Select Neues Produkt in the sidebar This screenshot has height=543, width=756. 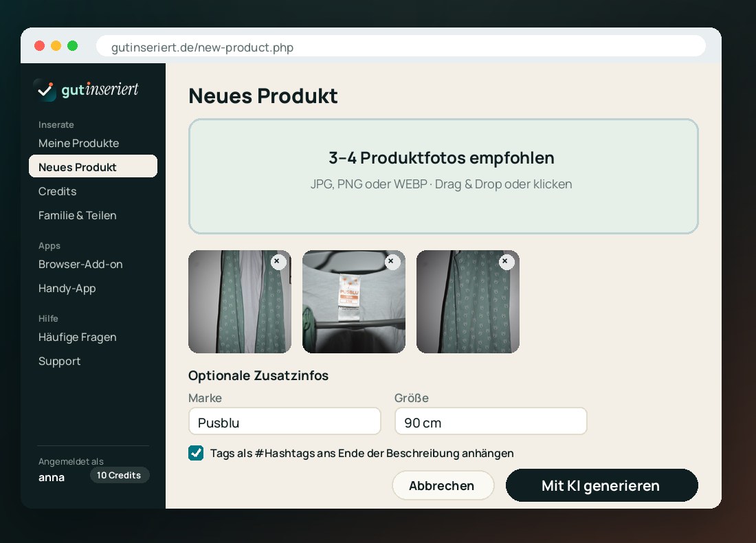click(93, 166)
